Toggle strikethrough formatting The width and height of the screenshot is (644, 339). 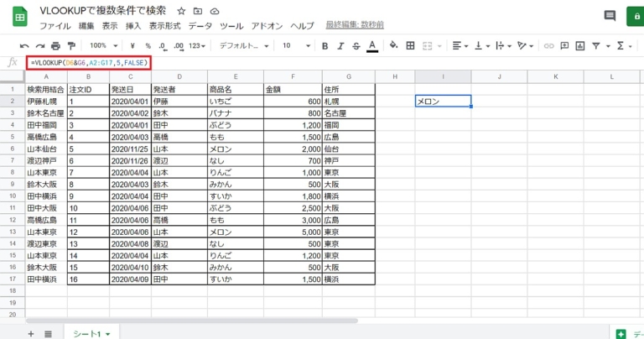click(356, 45)
